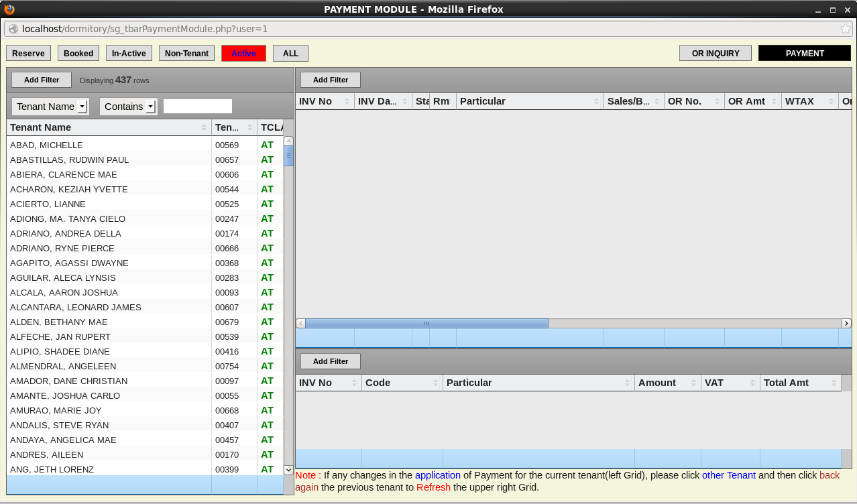
Task: Click the bookmark star icon in address bar
Action: (846, 29)
